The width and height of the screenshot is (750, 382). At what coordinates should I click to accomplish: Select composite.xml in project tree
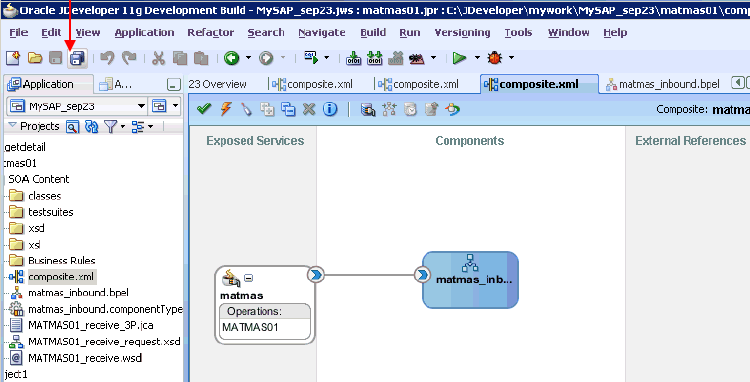click(55, 276)
